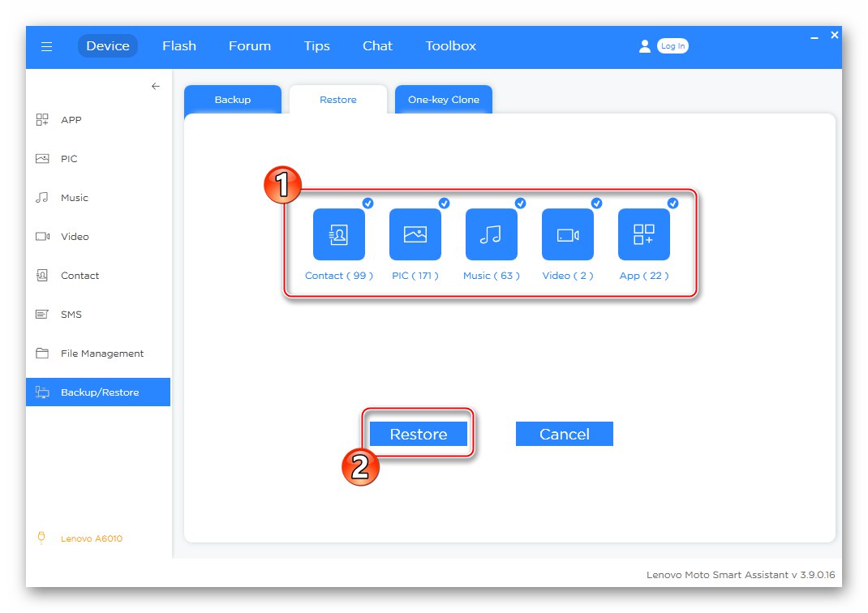Screen dimensions: 868x613
Task: Click the File Management folder icon
Action: pyautogui.click(x=42, y=353)
